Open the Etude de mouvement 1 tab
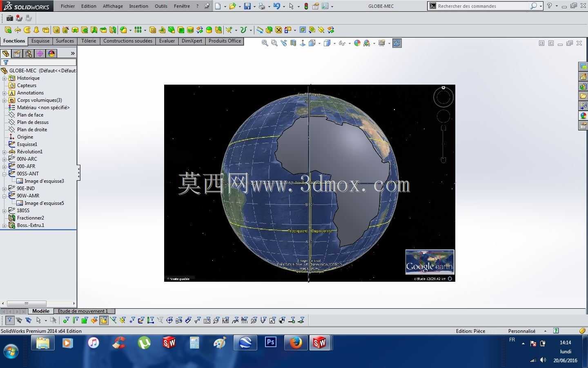This screenshot has width=588, height=368. point(83,311)
